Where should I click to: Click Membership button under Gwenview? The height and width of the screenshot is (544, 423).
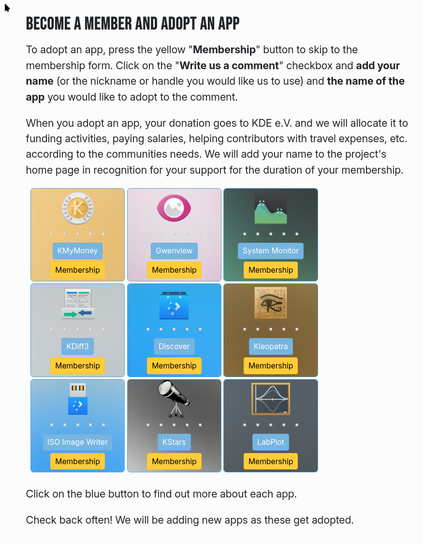174,270
